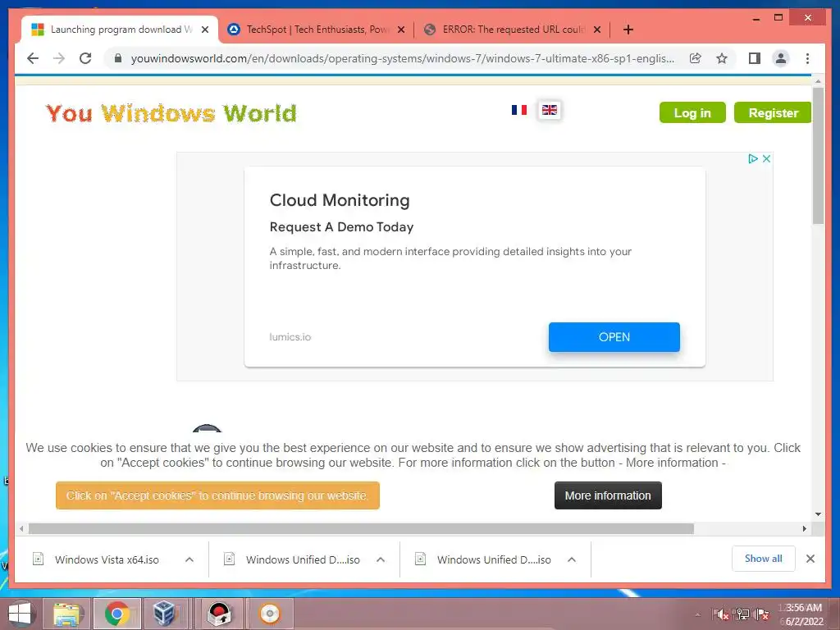Click the browser forward arrow
Screen dimensions: 840x630
tap(59, 58)
